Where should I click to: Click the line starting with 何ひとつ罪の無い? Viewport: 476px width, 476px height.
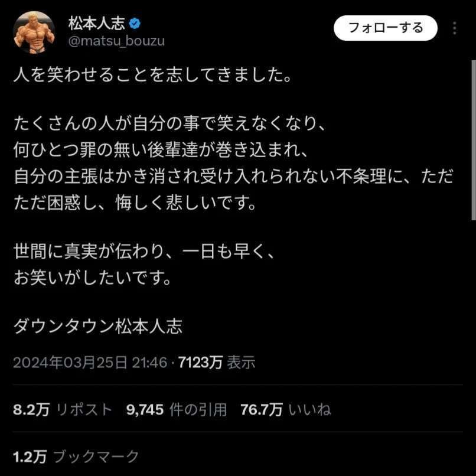tap(161, 150)
